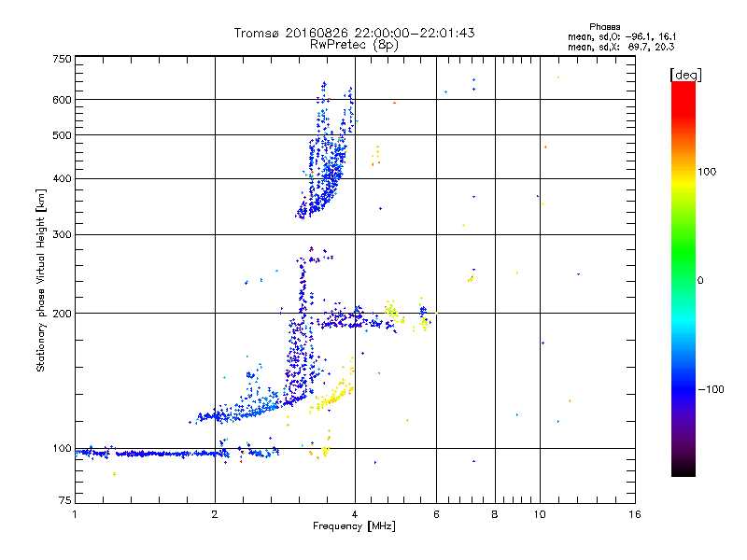The width and height of the screenshot is (747, 560).
Task: Click the 'RwPretec (8p)' subtitle
Action: tap(354, 45)
